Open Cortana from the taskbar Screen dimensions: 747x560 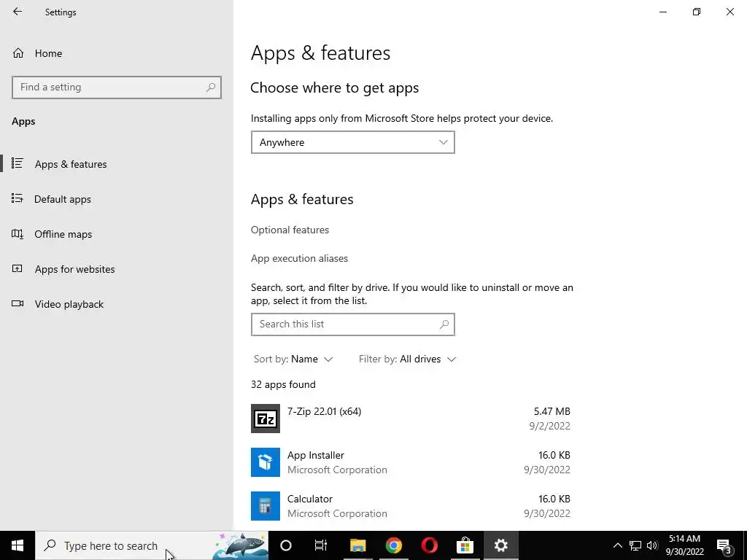click(286, 545)
